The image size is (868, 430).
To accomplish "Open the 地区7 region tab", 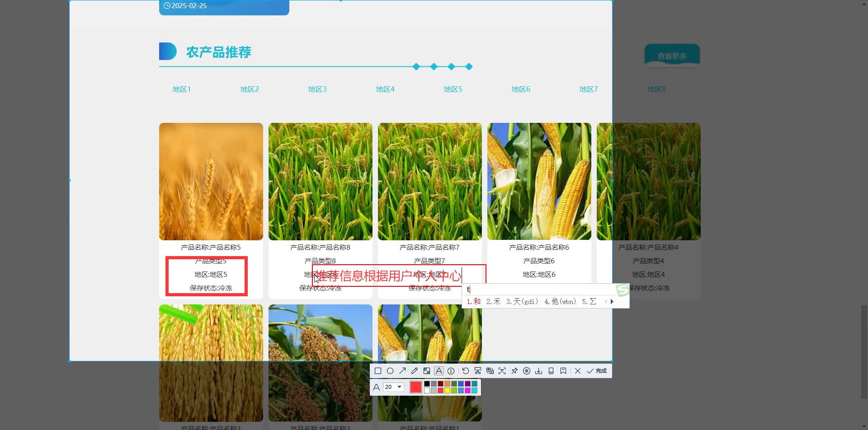I will 589,89.
